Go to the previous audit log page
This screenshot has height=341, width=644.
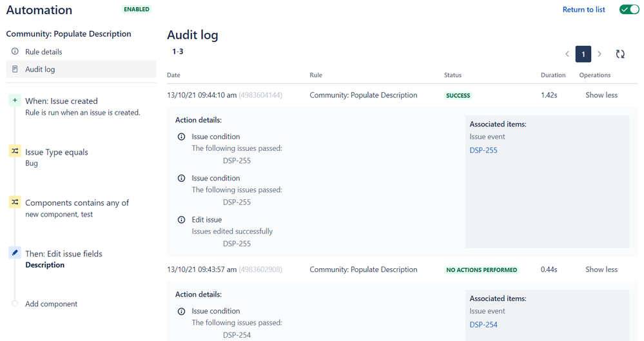pos(567,54)
